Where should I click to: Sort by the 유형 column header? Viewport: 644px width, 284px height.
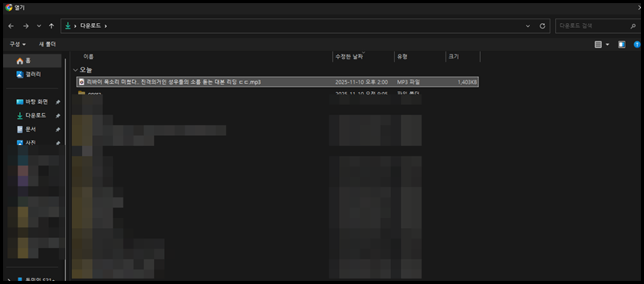point(402,57)
